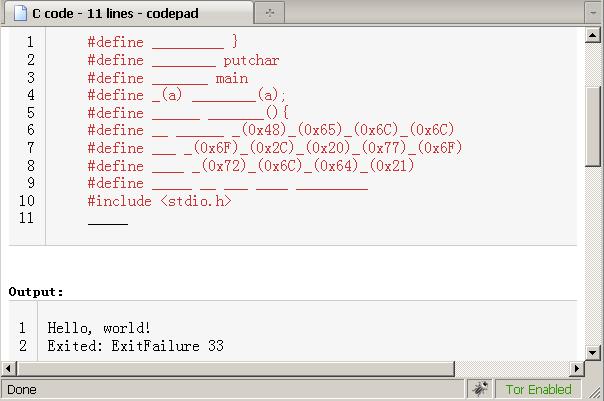604x401 pixels.
Task: Click the code line containing '_(0x48)_(0x65)'
Action: pyautogui.click(x=271, y=130)
